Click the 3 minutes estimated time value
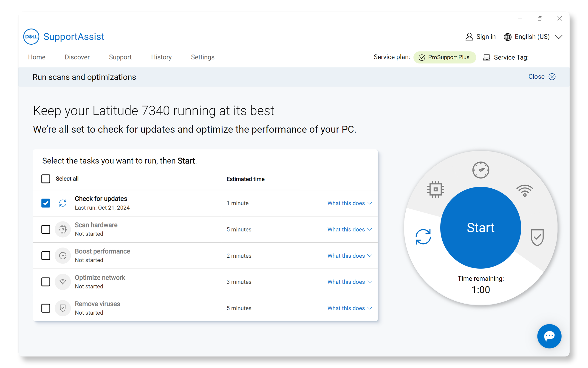The width and height of the screenshot is (588, 368). tap(239, 282)
